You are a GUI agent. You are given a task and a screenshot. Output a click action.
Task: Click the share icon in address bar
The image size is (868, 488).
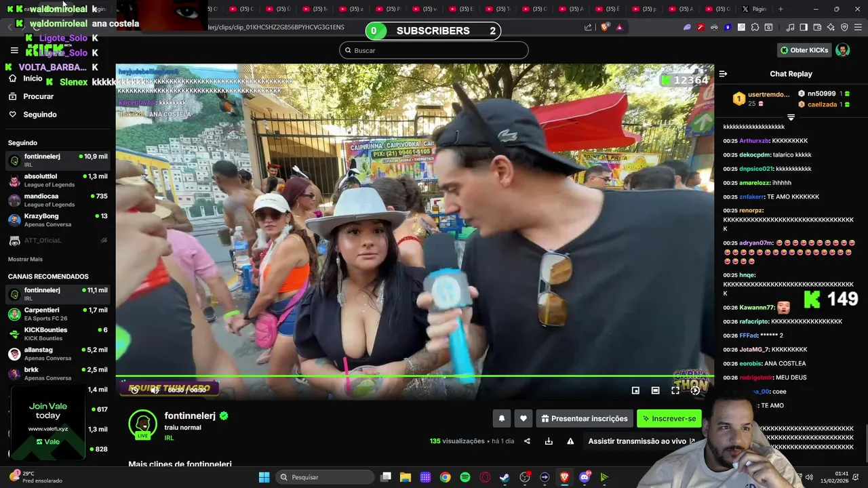(588, 27)
